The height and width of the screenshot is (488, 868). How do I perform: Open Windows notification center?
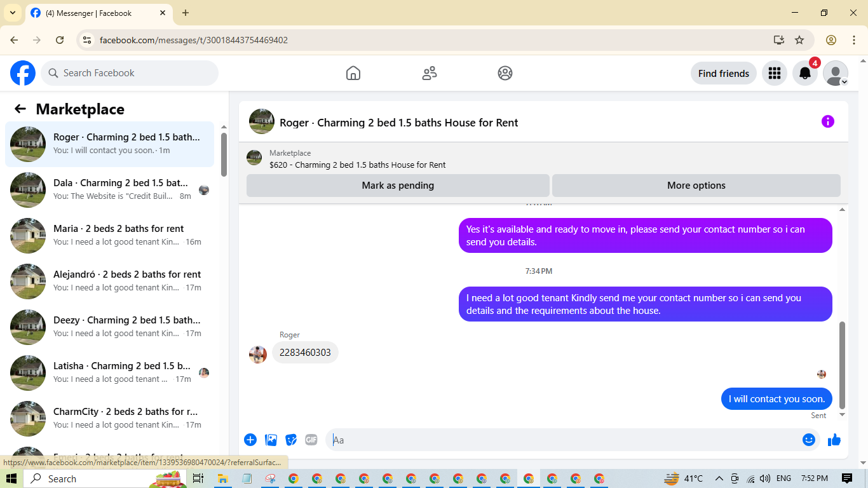point(847,478)
